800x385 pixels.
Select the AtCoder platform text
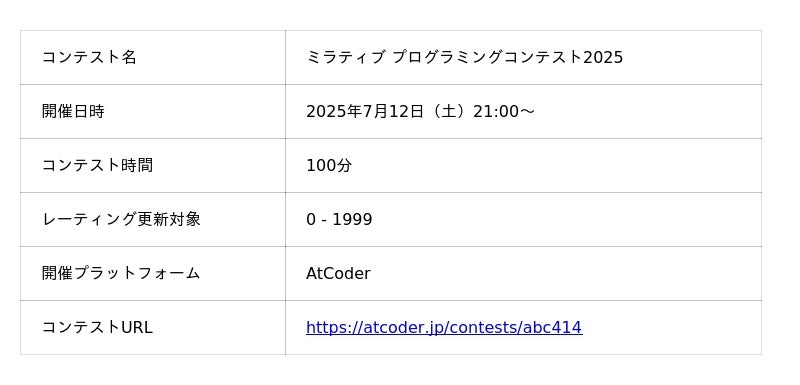(x=338, y=274)
